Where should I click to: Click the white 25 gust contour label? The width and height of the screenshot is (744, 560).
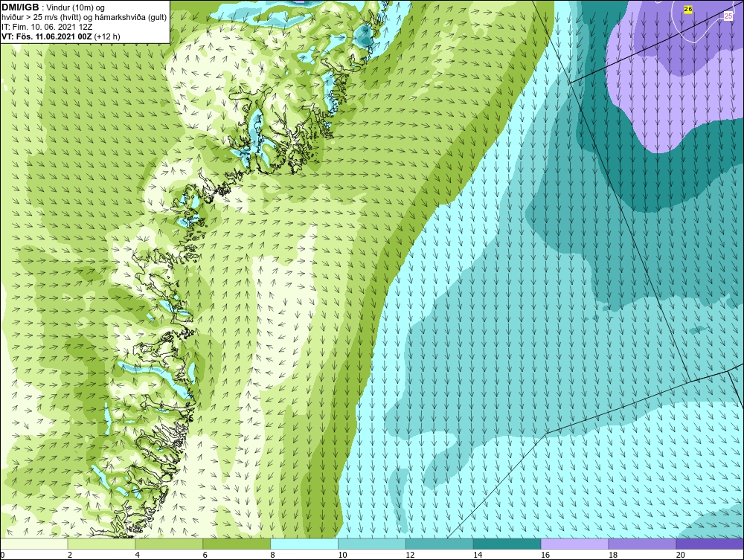point(728,16)
